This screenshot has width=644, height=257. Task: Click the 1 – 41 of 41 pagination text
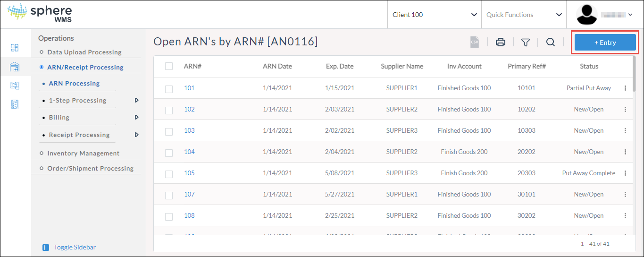(595, 244)
